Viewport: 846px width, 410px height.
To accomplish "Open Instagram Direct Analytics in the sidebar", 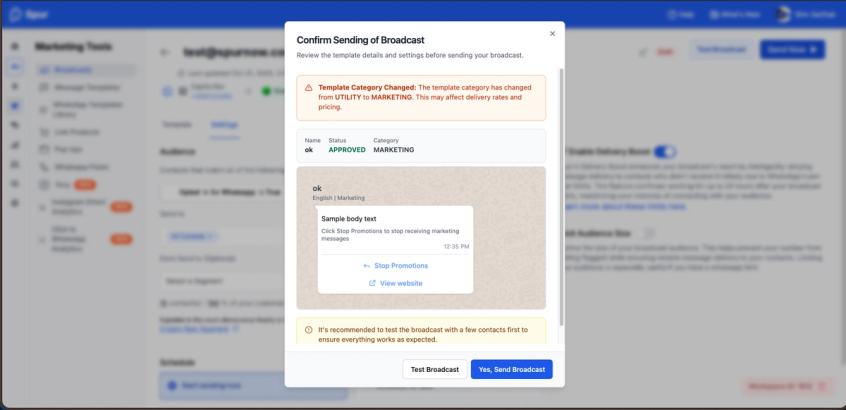I will [86, 207].
